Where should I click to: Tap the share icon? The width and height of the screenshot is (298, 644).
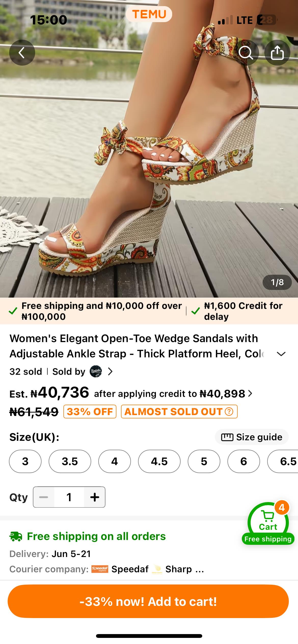277,53
